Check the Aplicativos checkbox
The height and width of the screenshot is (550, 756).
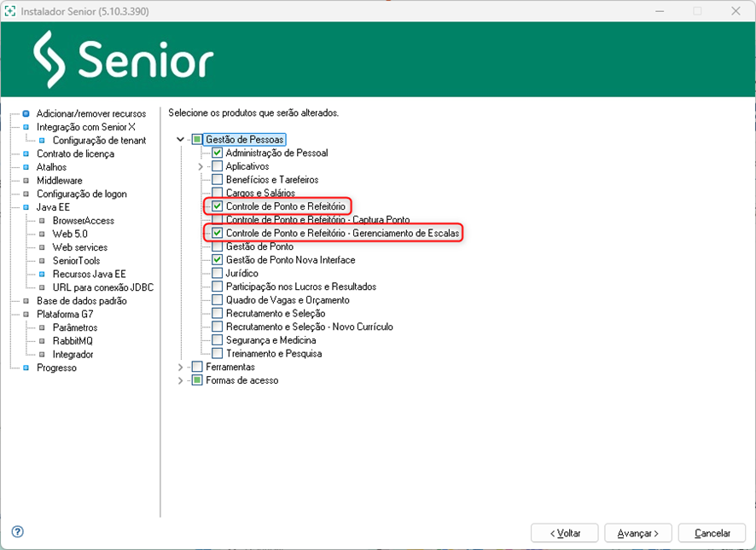(218, 166)
